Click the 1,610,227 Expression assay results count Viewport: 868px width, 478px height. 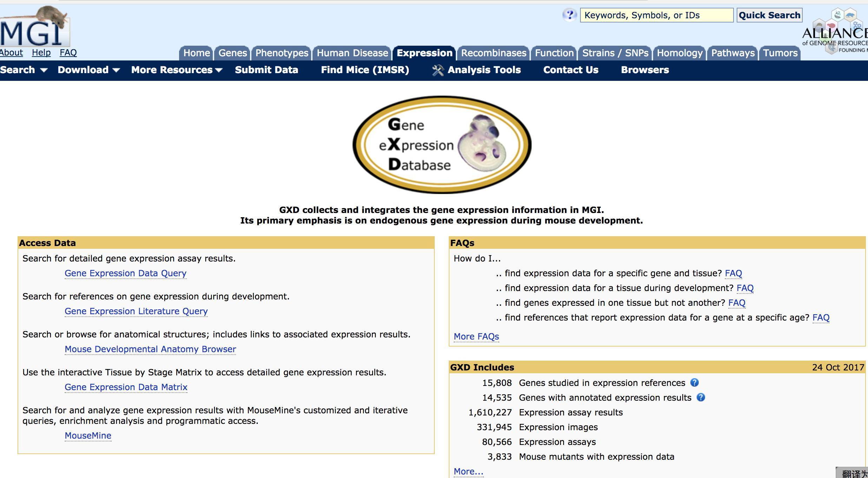tap(490, 412)
